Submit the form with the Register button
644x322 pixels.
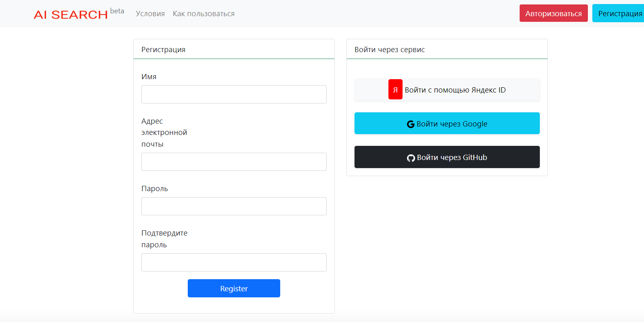(x=234, y=288)
